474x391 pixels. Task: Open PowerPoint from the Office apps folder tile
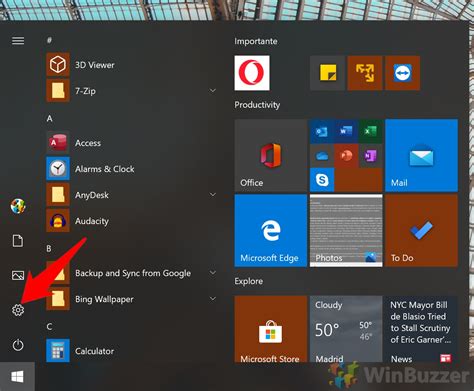click(346, 156)
